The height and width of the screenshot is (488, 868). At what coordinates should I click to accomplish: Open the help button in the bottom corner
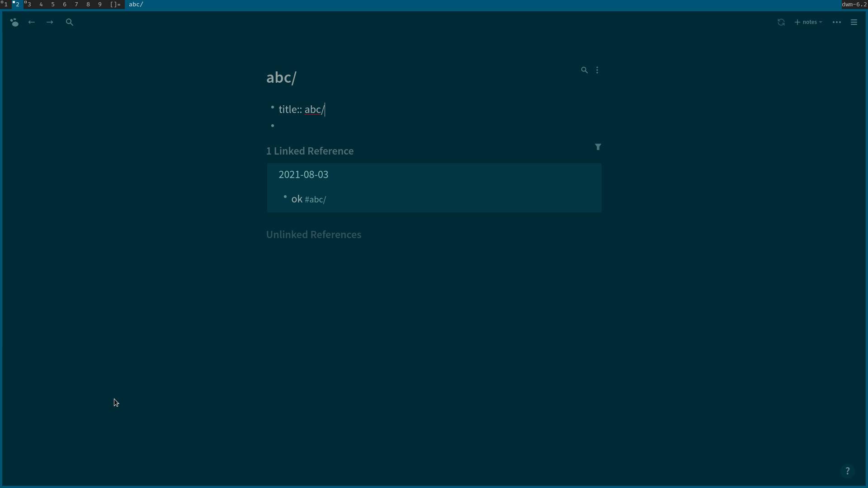coord(848,471)
